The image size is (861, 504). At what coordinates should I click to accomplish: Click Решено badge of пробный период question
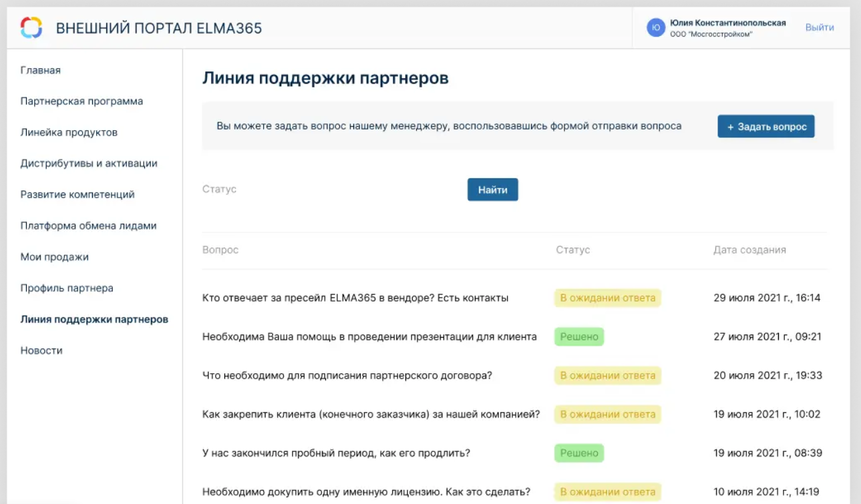point(579,453)
